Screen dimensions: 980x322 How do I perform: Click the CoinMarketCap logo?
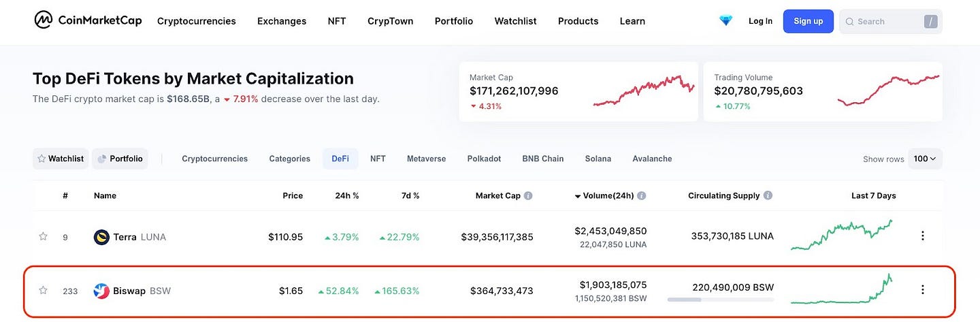88,20
